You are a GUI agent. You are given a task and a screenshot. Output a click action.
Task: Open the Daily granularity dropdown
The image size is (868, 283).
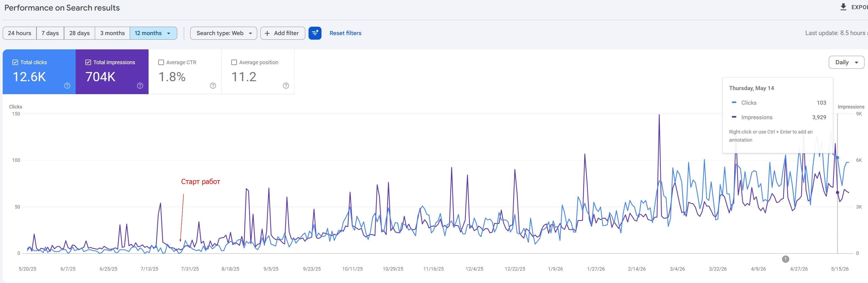[846, 62]
